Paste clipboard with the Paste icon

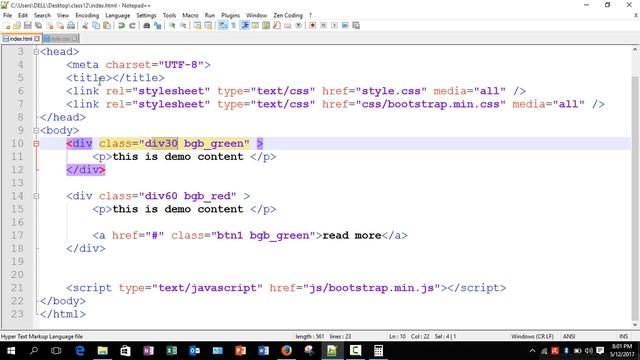(107, 25)
